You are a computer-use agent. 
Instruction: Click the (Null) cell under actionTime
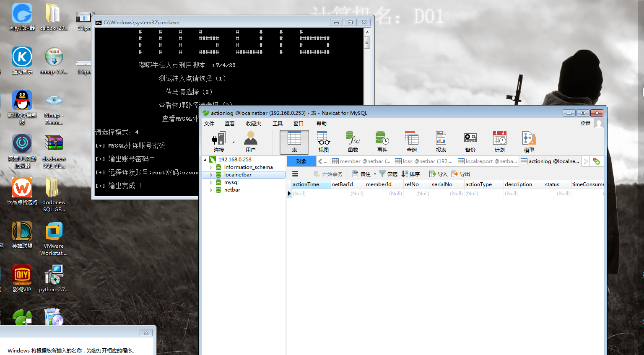[x=311, y=194]
